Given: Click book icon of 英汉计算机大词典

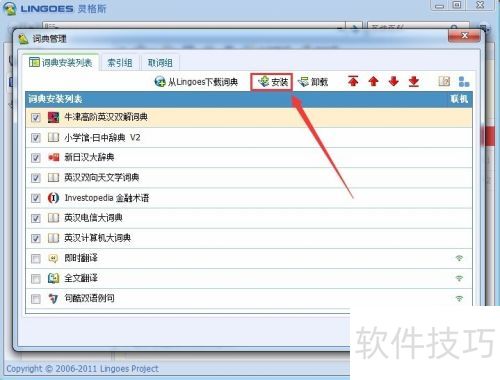Looking at the screenshot, I should (x=53, y=238).
